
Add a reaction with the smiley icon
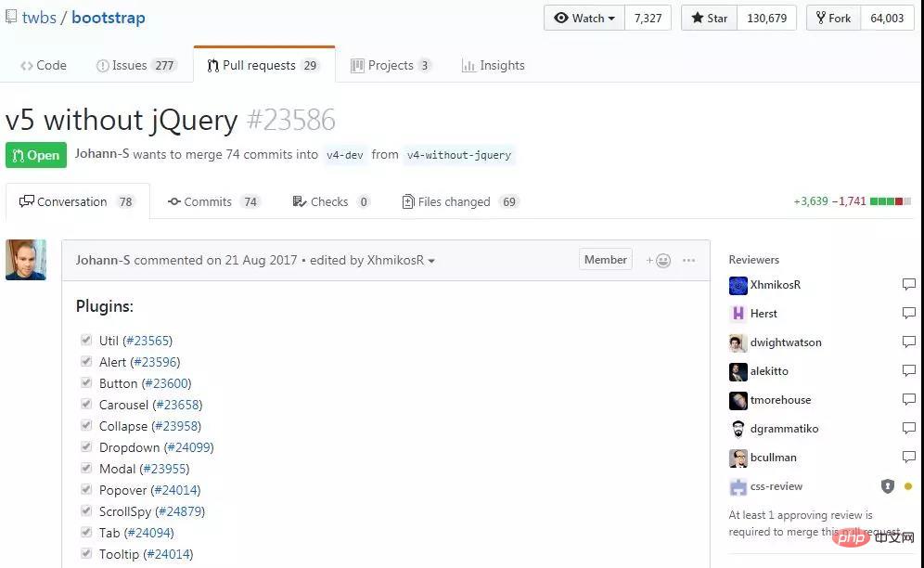coord(659,260)
